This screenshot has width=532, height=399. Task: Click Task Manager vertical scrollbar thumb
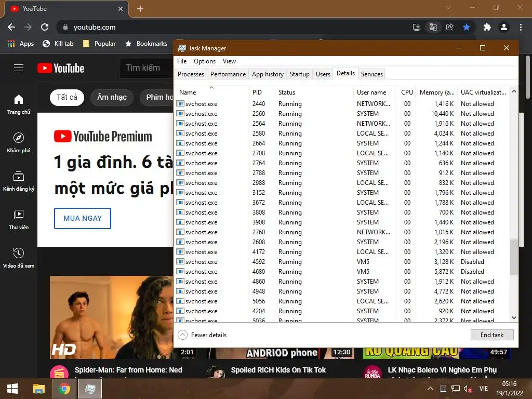point(514,257)
